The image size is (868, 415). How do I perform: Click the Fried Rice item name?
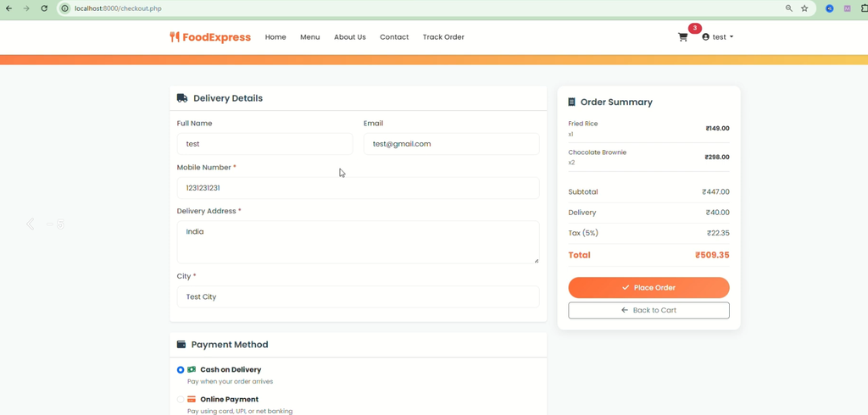pos(583,124)
